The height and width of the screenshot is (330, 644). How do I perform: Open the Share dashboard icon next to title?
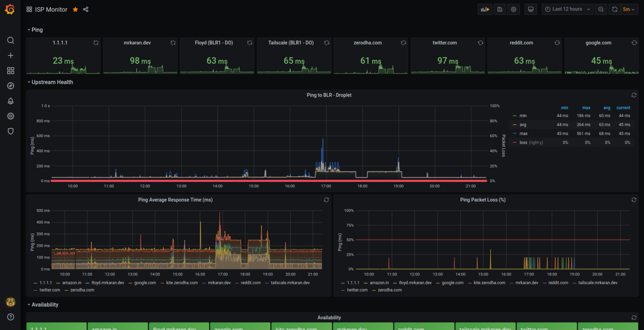86,9
